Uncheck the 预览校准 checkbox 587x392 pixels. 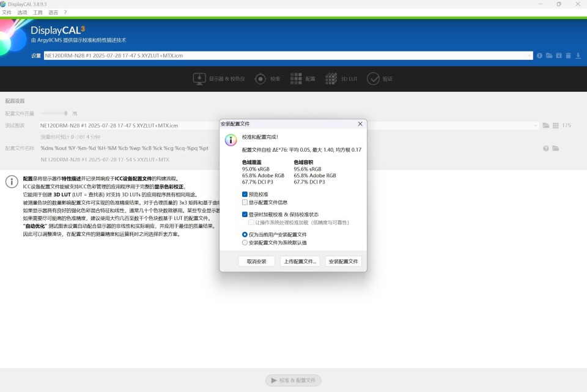coord(245,194)
